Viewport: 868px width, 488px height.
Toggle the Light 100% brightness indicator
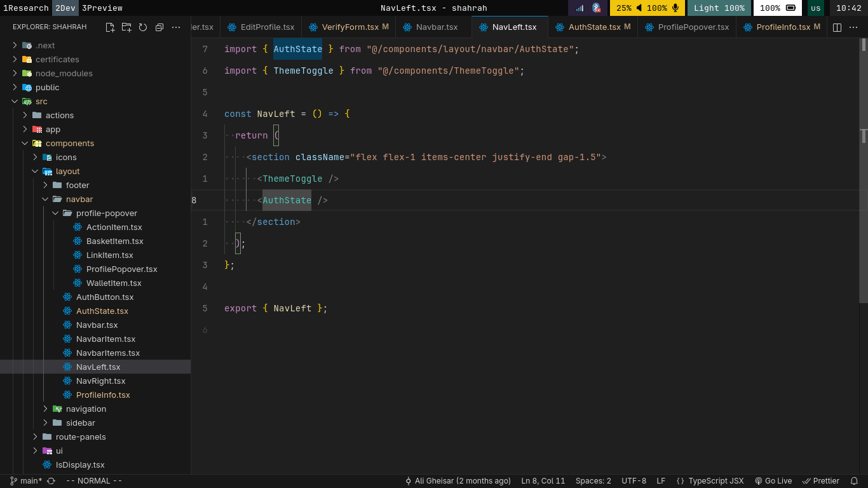pos(719,8)
